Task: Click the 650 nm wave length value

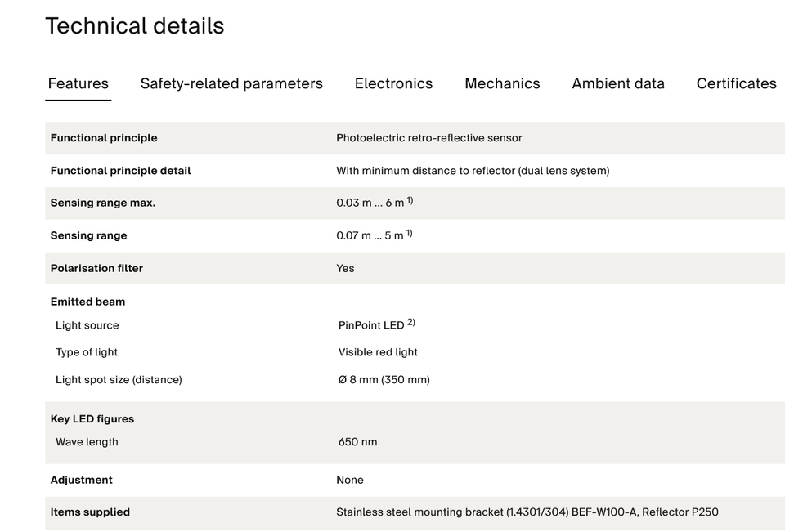Action: [x=357, y=442]
